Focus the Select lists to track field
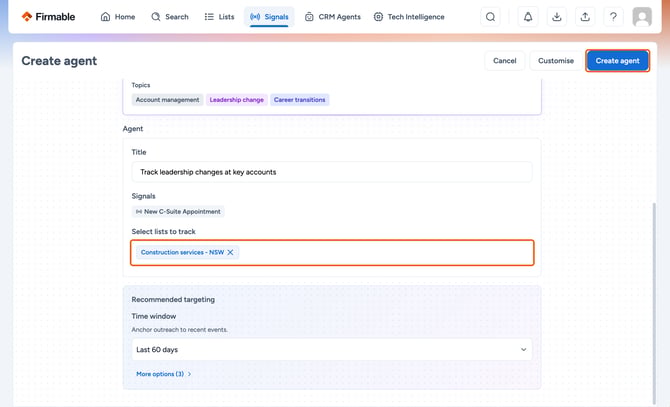Viewport: 670px width, 407px height. click(332, 253)
